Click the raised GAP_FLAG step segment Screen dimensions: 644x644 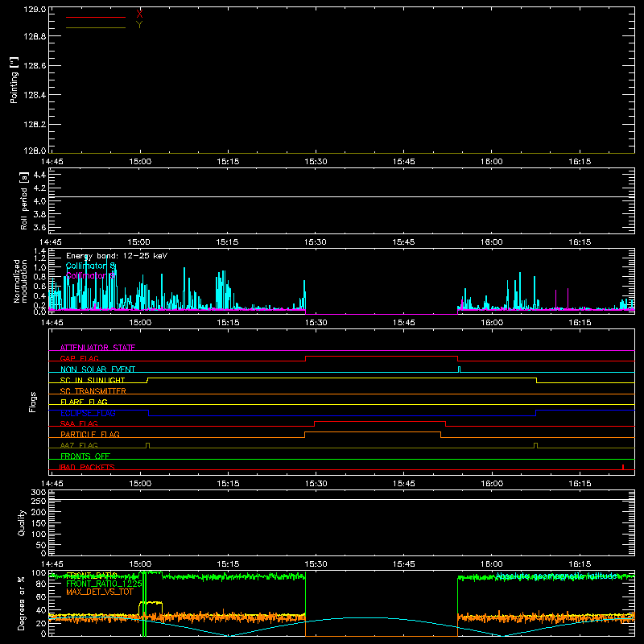click(x=382, y=356)
